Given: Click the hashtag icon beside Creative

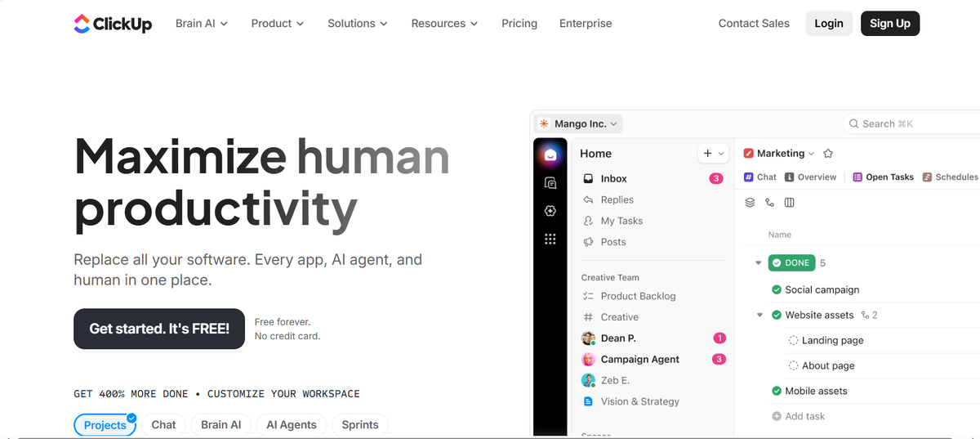Looking at the screenshot, I should 588,317.
